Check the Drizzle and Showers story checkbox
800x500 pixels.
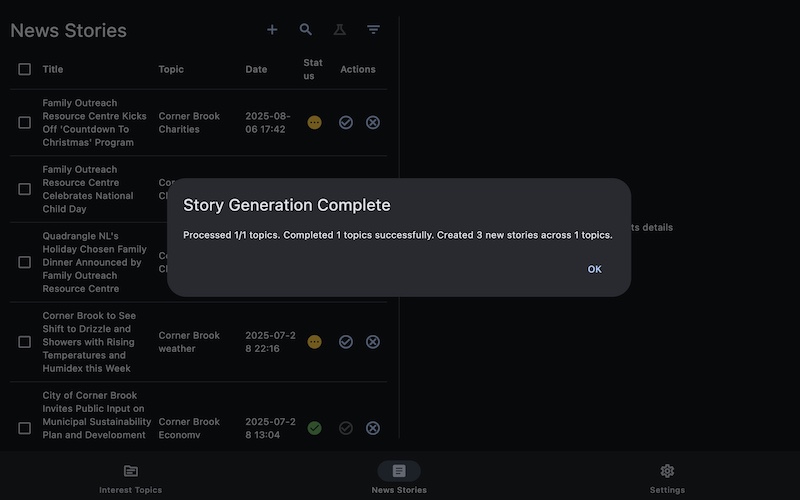(24, 342)
